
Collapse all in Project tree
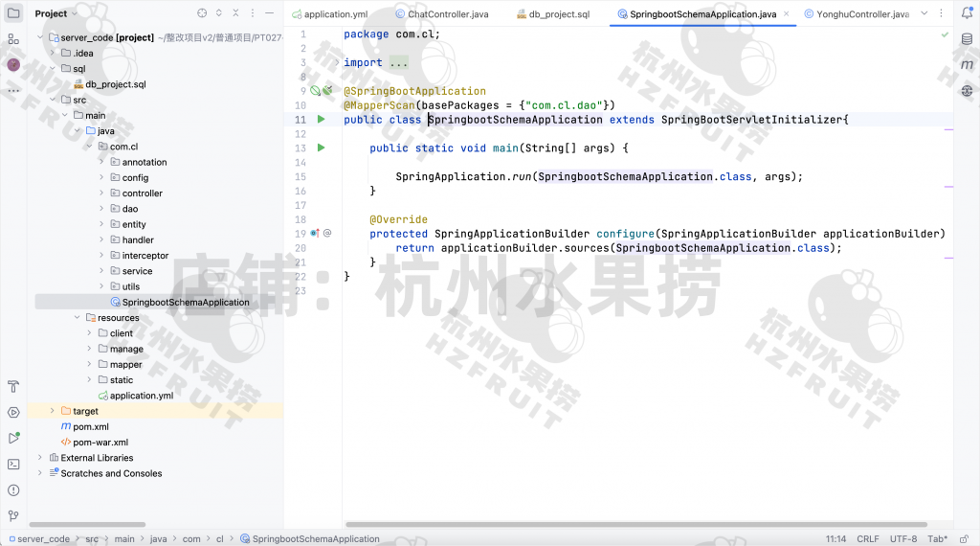coord(237,13)
